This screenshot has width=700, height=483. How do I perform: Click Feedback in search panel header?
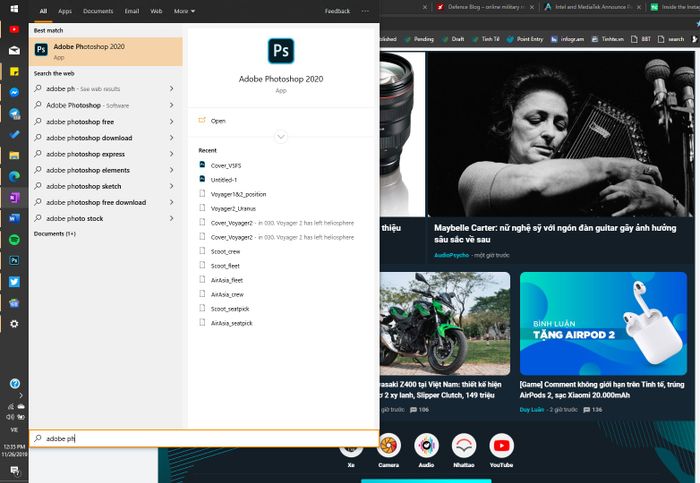click(x=337, y=11)
